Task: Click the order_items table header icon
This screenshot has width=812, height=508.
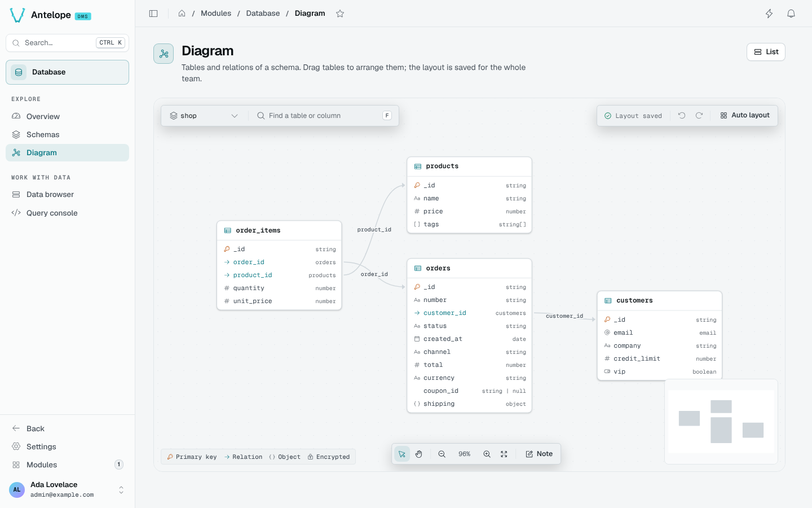Action: 228,231
